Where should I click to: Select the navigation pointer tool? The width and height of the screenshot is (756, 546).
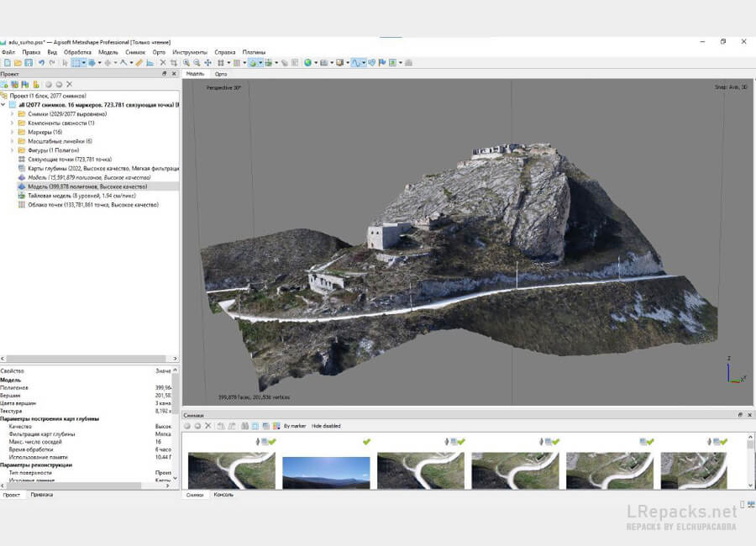click(x=65, y=63)
